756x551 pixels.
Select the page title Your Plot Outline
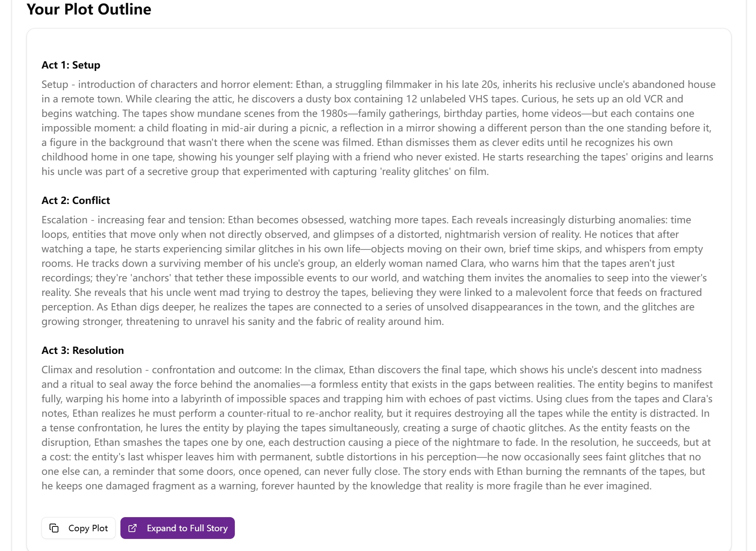click(89, 9)
